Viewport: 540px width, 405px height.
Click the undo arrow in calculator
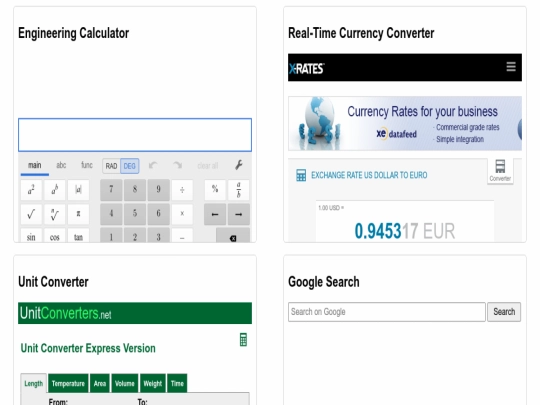point(153,166)
